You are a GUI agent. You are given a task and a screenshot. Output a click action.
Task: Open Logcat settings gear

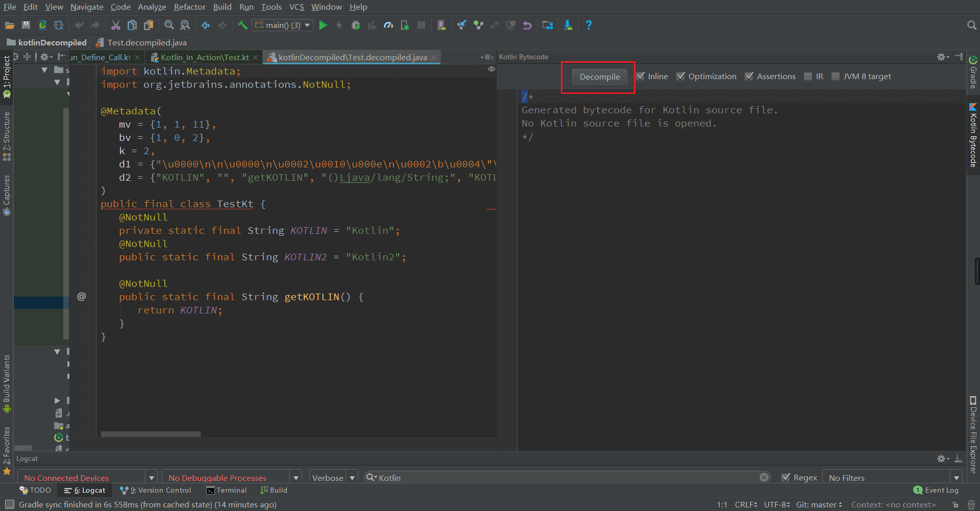click(942, 458)
